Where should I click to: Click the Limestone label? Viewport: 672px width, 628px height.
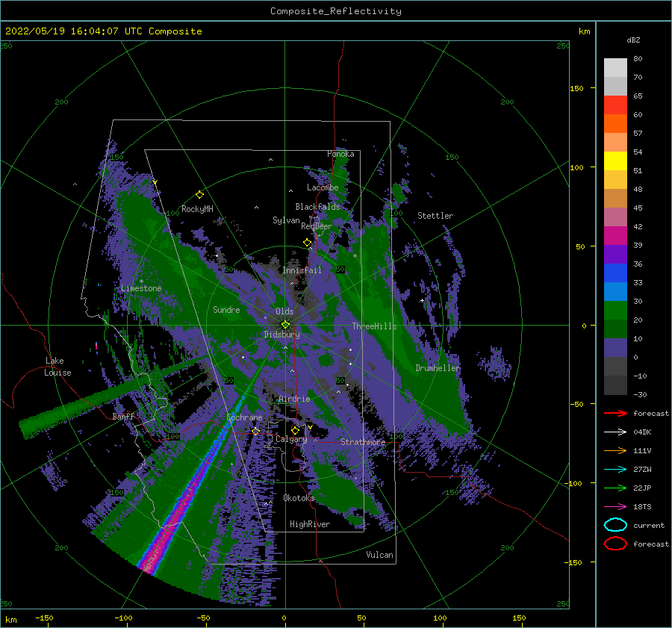pos(141,288)
